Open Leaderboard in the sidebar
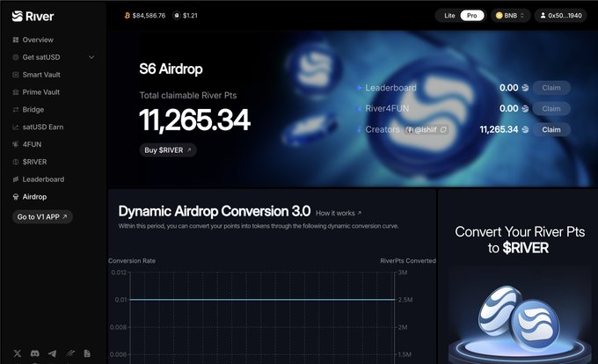Image resolution: width=598 pixels, height=364 pixels. [43, 179]
